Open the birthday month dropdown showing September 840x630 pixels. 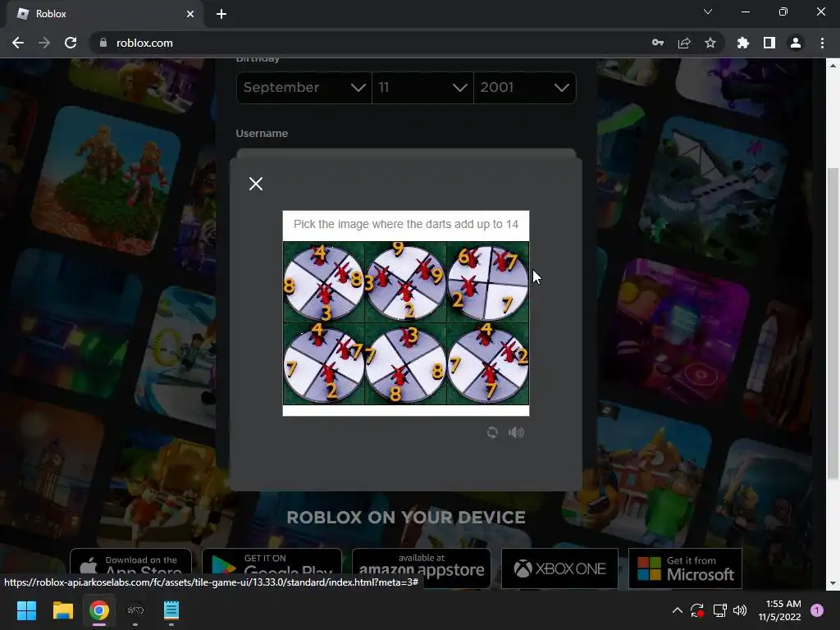(304, 87)
